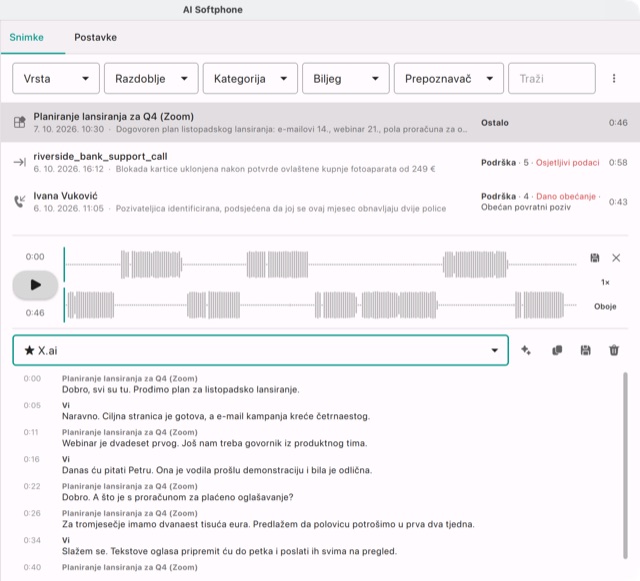Jump to the 0:00 transcript timestamp
The height and width of the screenshot is (581, 640).
tap(32, 378)
